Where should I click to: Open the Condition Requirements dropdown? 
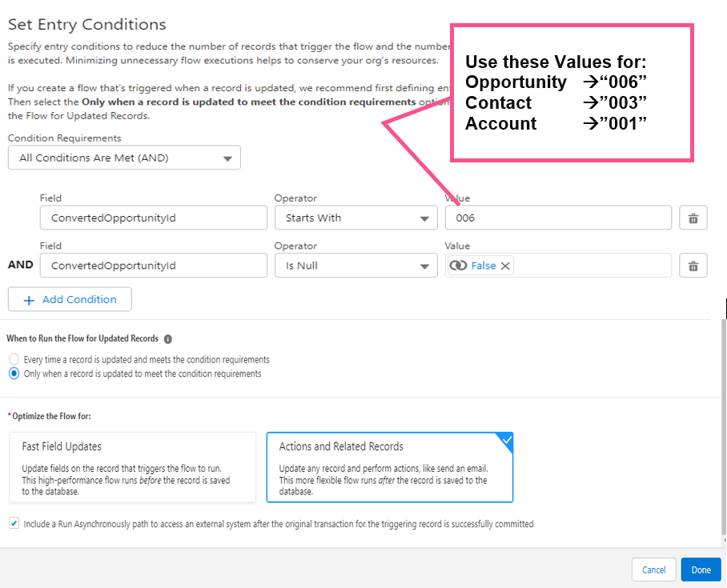point(124,158)
